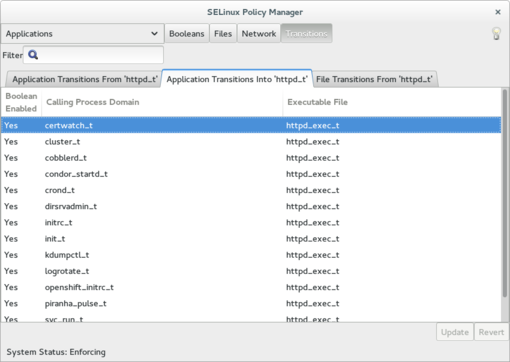
Task: Open the File Transitions From 'httpd_t' tab
Action: tap(374, 79)
